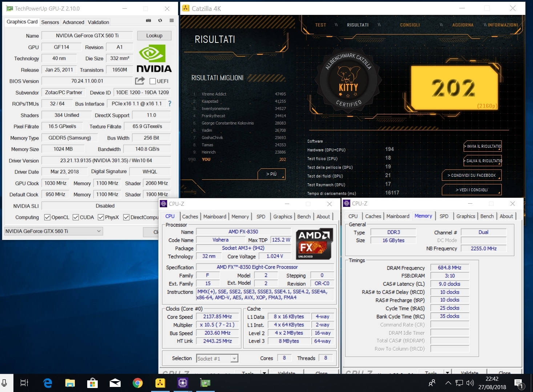Click CONDIVIDI SU FACEBOOK button

[472, 175]
